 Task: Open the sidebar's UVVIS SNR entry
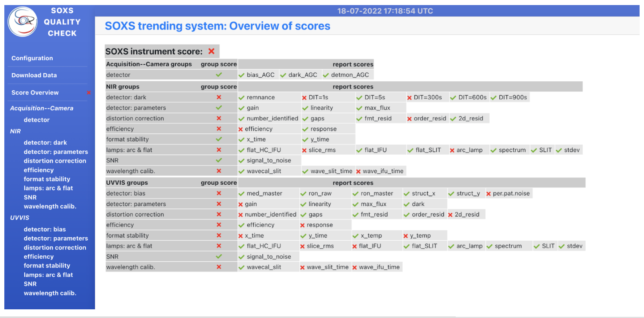click(30, 284)
